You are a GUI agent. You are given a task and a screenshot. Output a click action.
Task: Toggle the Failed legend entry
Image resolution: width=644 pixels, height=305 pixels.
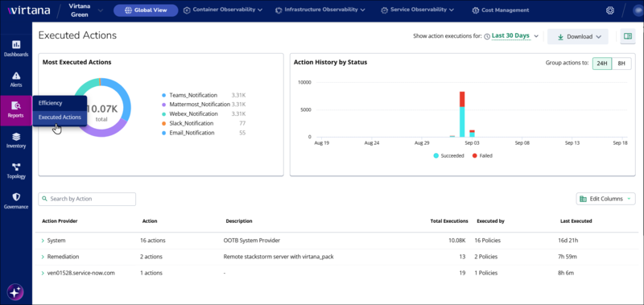482,156
